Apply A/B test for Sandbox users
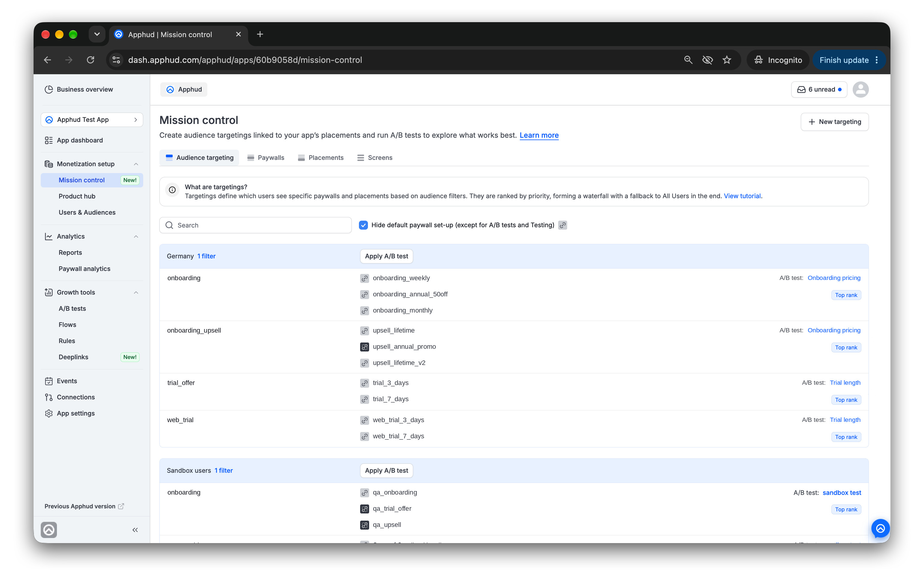Viewport: 924px width, 588px height. pyautogui.click(x=386, y=471)
